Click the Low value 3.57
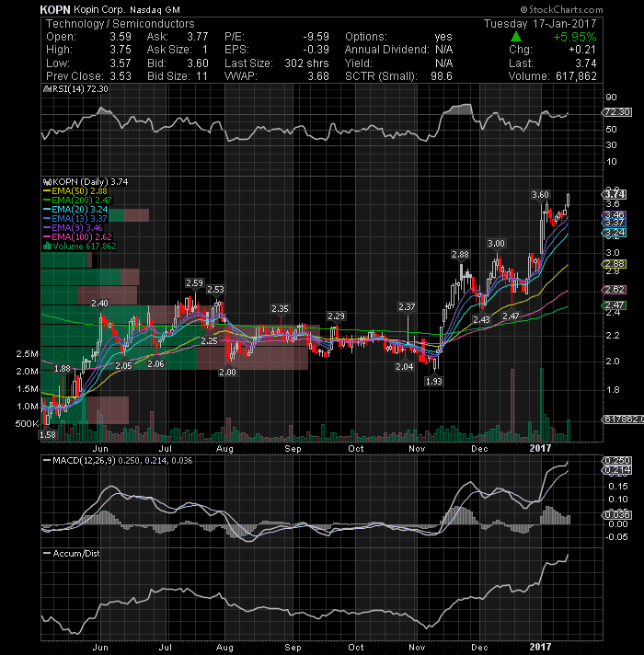This screenshot has height=655, width=644. click(121, 63)
